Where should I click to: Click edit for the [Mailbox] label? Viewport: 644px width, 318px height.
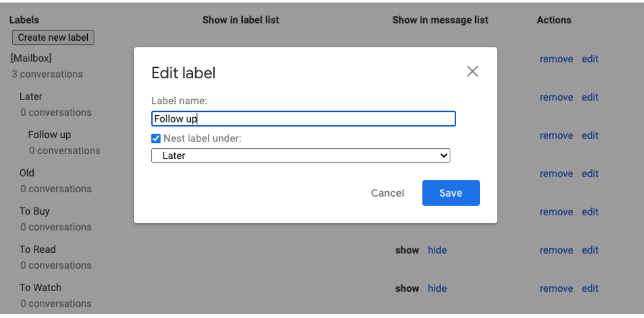[x=590, y=59]
